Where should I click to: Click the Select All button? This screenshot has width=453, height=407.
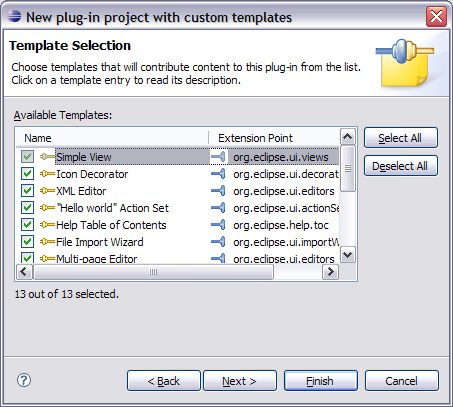(x=401, y=138)
